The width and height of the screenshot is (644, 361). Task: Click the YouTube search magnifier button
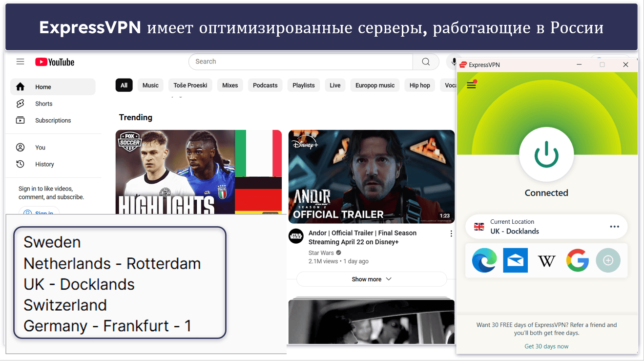(426, 62)
